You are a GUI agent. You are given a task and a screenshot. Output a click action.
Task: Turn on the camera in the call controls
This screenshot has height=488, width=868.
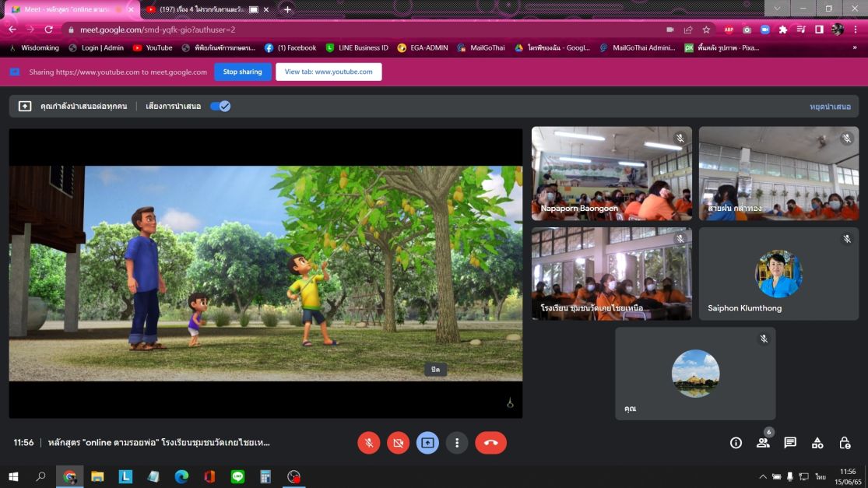pyautogui.click(x=398, y=443)
